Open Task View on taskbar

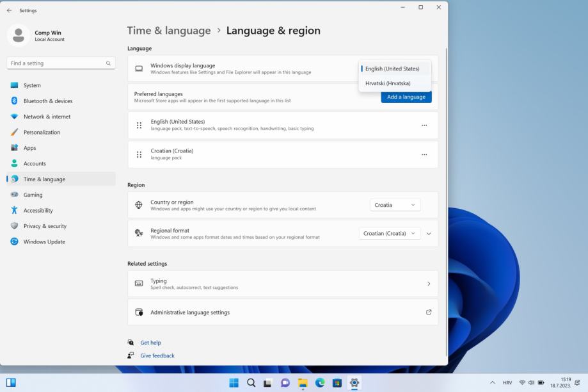(x=267, y=383)
